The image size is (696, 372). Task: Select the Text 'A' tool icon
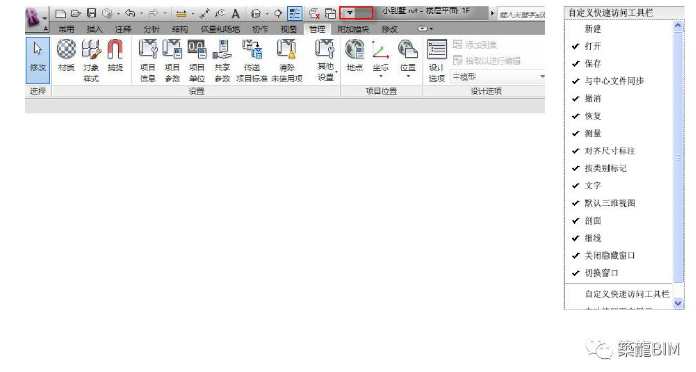click(236, 14)
